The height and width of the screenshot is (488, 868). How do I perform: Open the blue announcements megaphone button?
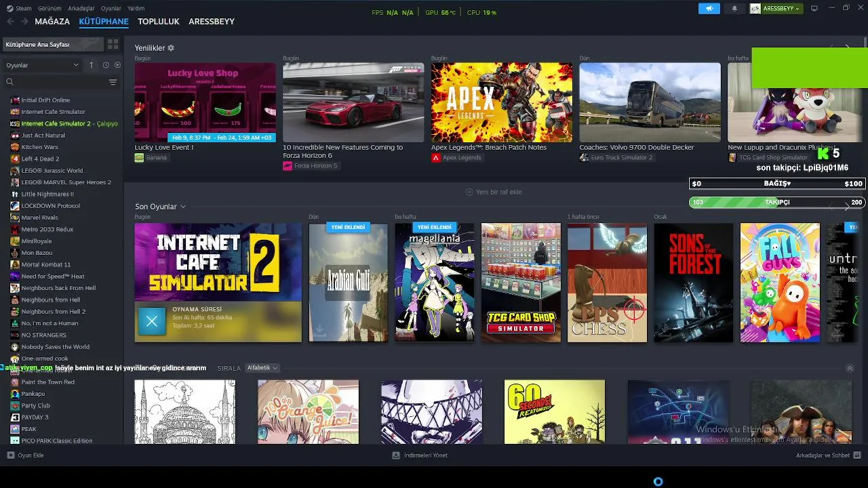pos(709,9)
